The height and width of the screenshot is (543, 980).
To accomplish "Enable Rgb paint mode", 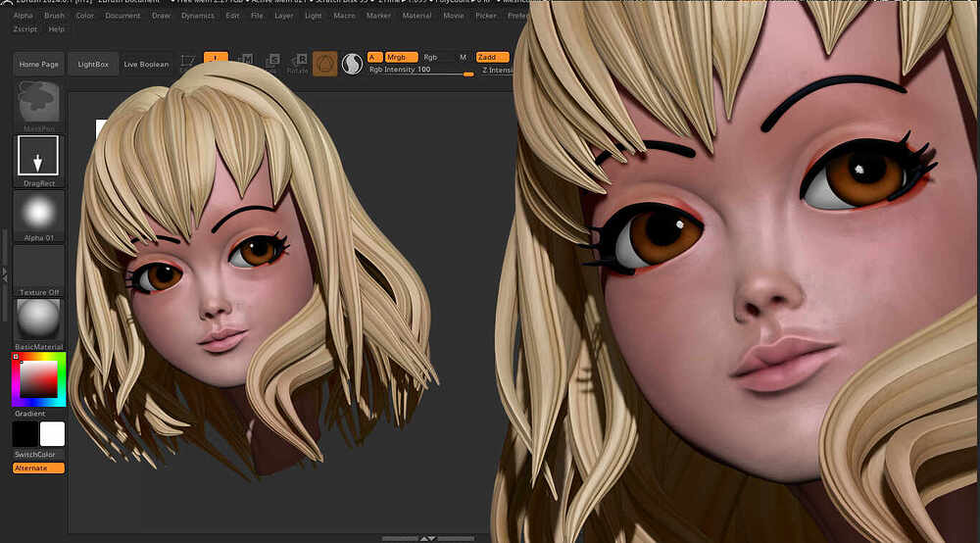I will click(430, 57).
